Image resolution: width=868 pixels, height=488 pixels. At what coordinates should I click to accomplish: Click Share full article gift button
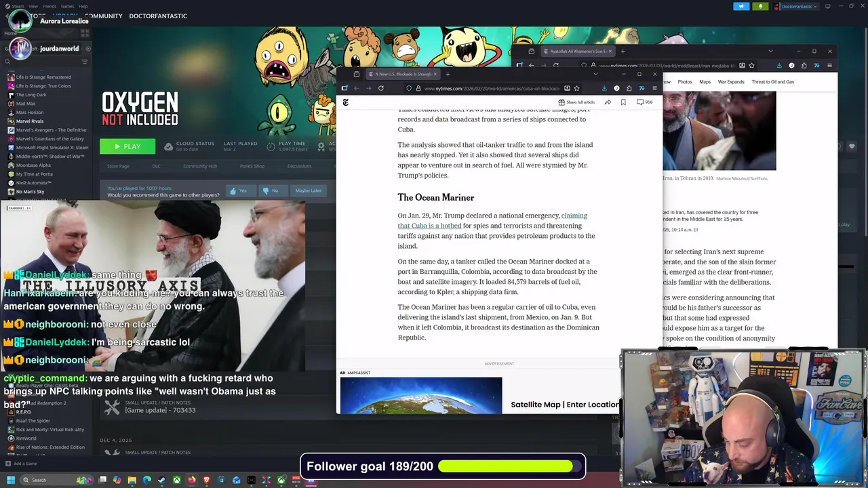(x=576, y=102)
